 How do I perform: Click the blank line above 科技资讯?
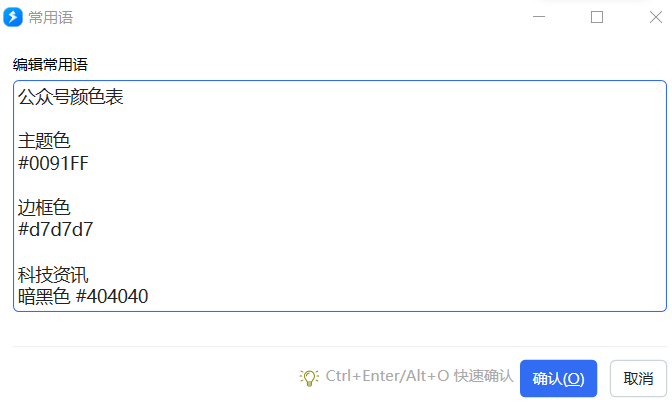click(340, 252)
